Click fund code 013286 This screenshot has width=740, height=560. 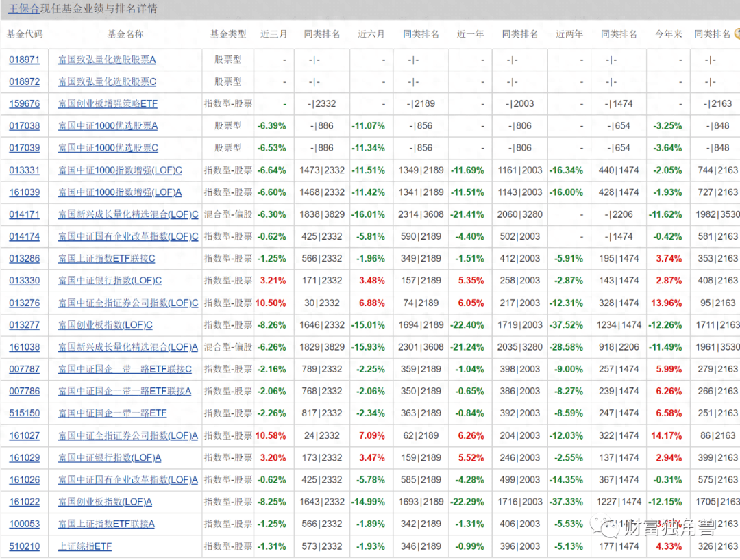click(x=25, y=259)
